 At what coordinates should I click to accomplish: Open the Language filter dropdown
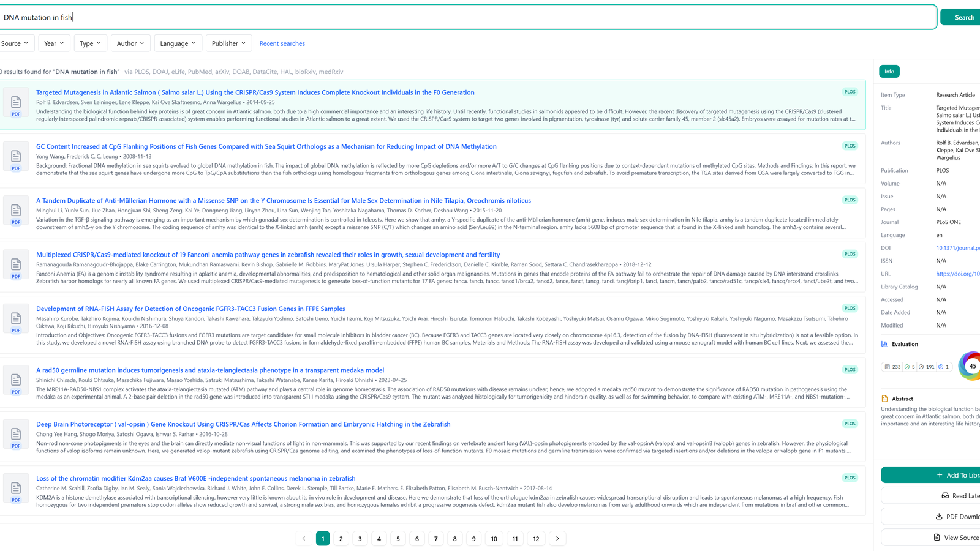(x=178, y=43)
